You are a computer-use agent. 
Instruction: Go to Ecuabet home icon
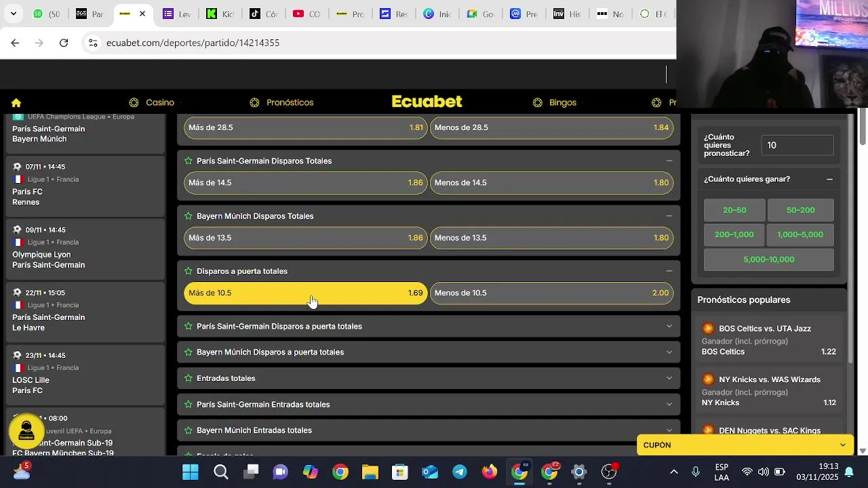16,103
